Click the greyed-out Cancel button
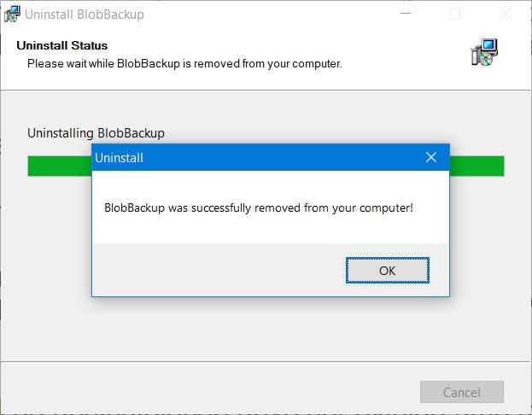 click(462, 392)
